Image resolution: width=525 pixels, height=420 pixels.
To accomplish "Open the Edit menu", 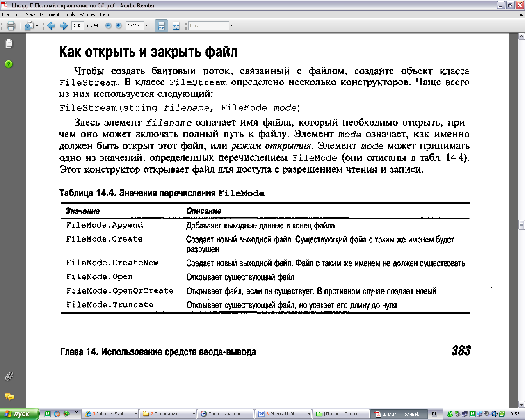I will [x=17, y=14].
